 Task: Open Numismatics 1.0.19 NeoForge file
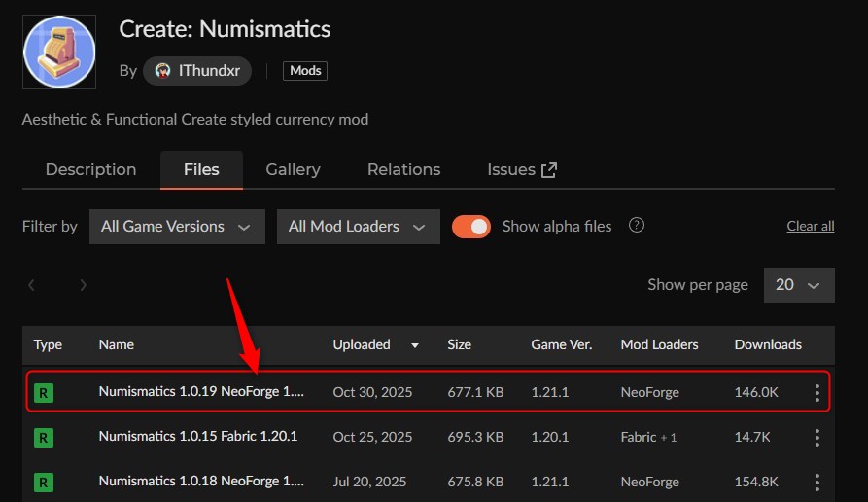tap(201, 392)
